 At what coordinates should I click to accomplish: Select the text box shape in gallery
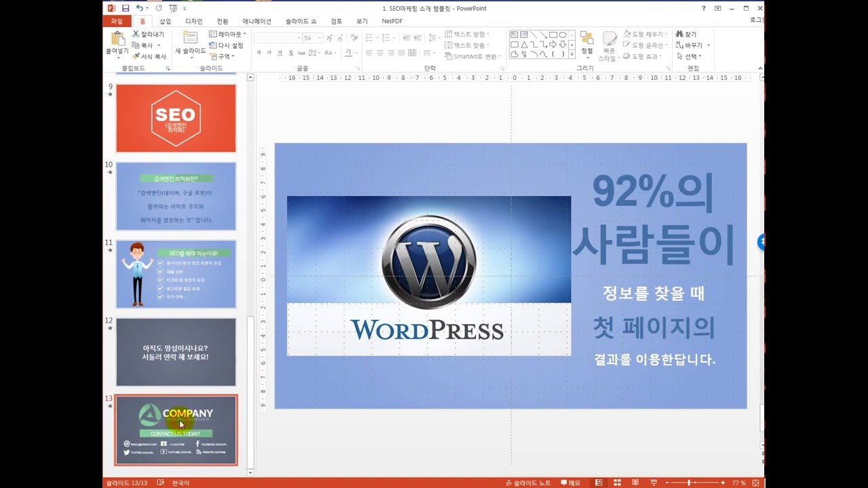coord(514,35)
